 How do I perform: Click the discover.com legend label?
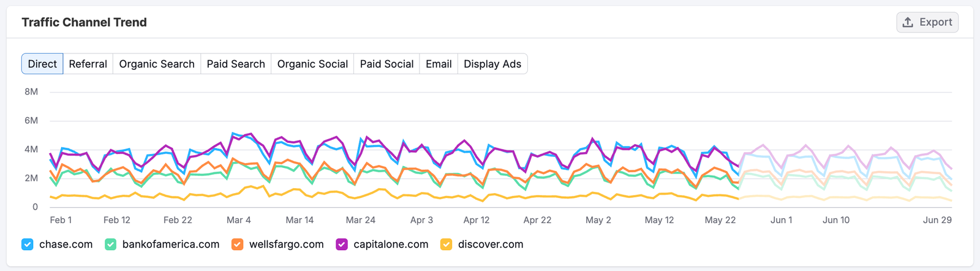[x=491, y=244]
